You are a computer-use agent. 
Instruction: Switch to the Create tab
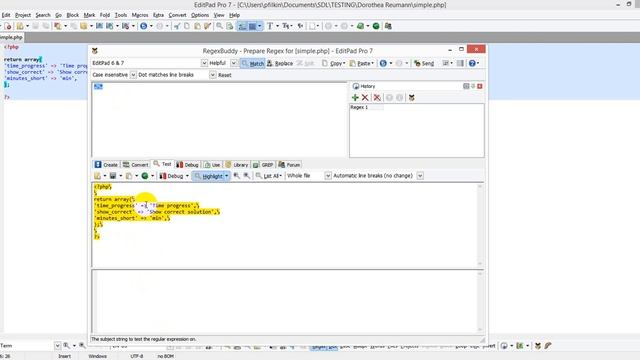[107, 165]
